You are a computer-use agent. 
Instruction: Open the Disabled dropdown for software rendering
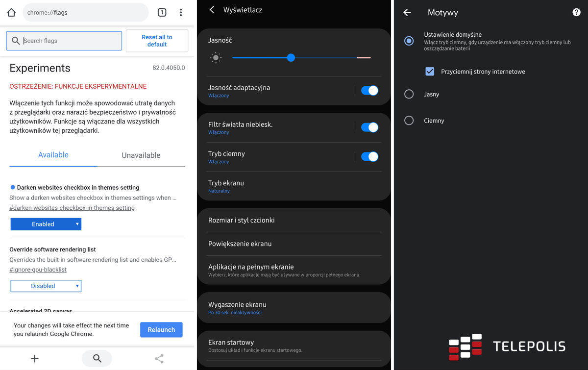(x=46, y=286)
